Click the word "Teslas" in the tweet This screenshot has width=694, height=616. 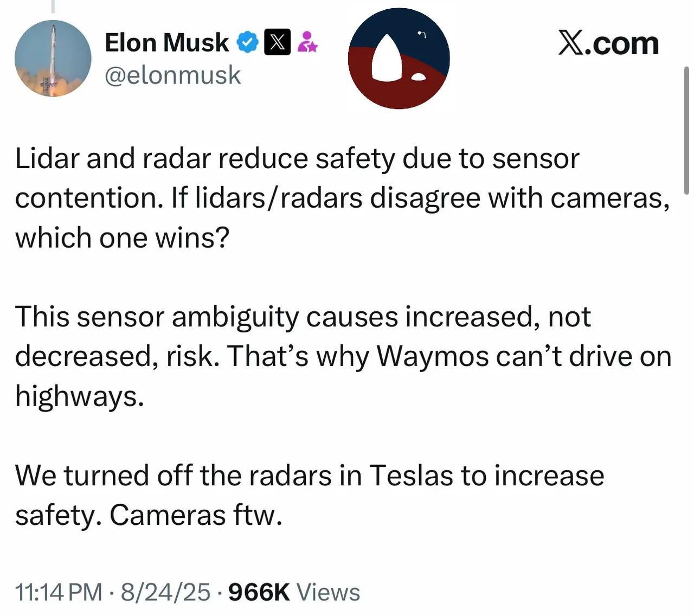click(411, 476)
